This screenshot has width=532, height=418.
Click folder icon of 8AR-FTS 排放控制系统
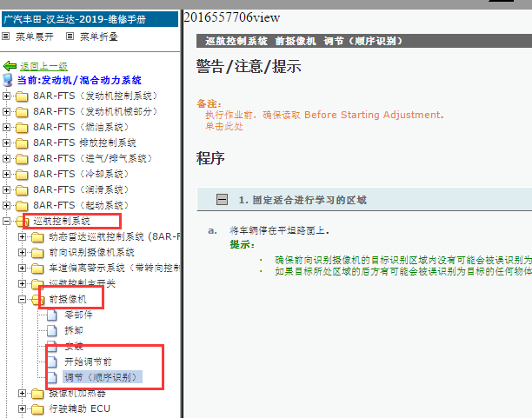point(22,143)
